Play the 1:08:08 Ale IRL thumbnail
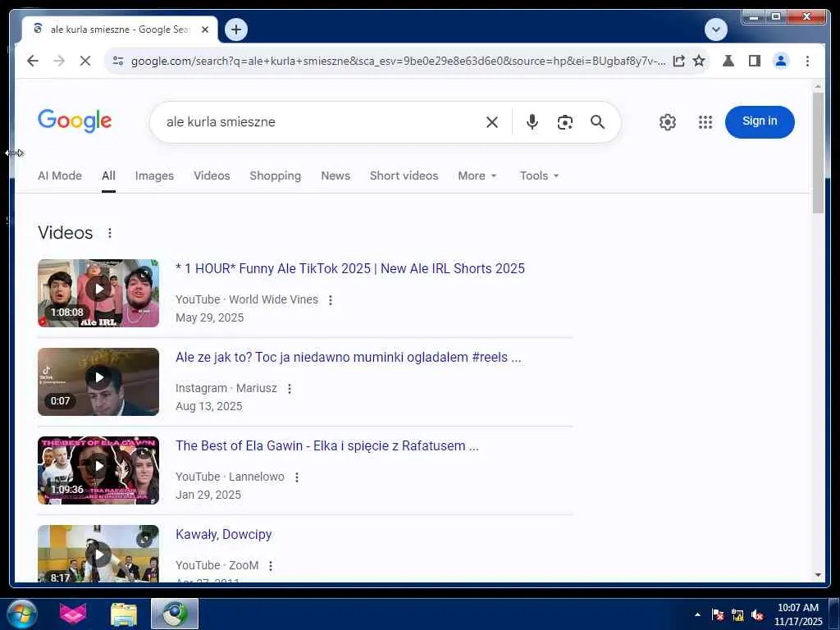The width and height of the screenshot is (840, 630). click(x=98, y=293)
